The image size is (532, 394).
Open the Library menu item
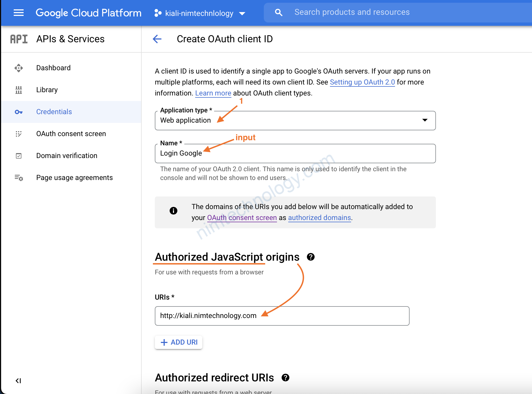click(71, 90)
